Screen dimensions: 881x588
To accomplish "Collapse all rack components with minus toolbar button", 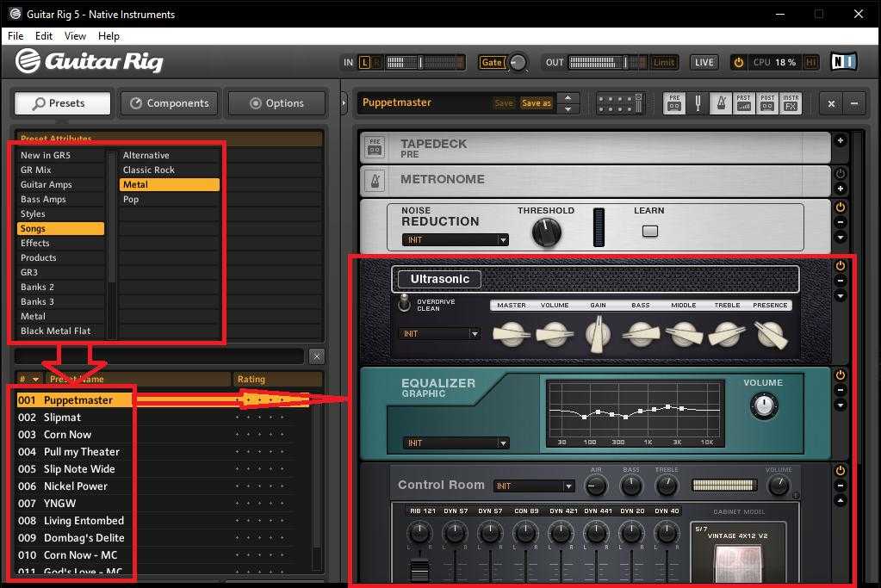I will (x=854, y=103).
